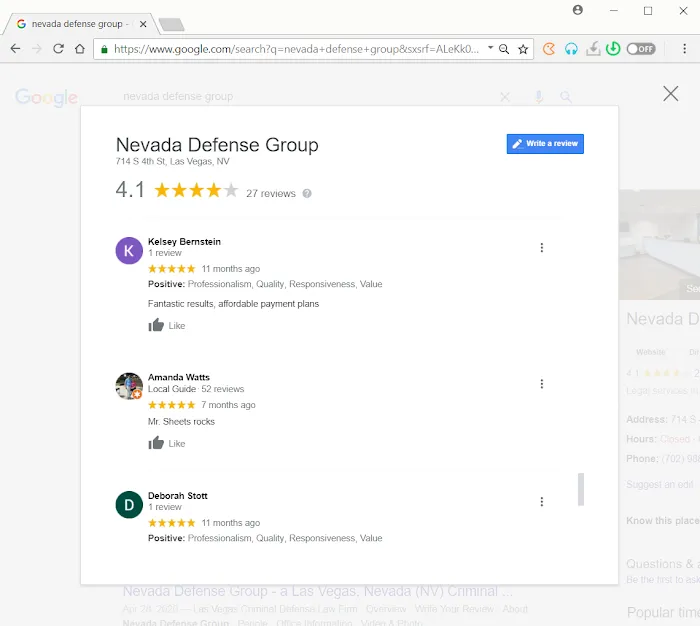Open options menu for Deborah Stott's review

click(542, 502)
